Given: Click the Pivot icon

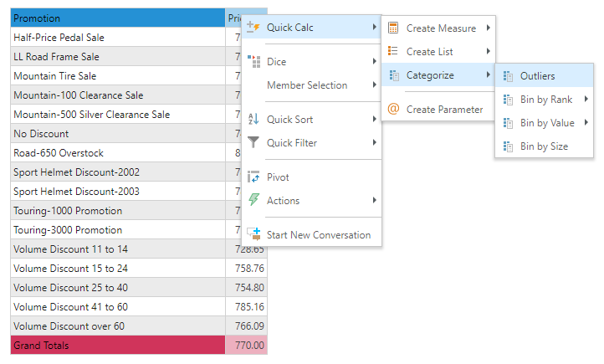Looking at the screenshot, I should (x=254, y=177).
